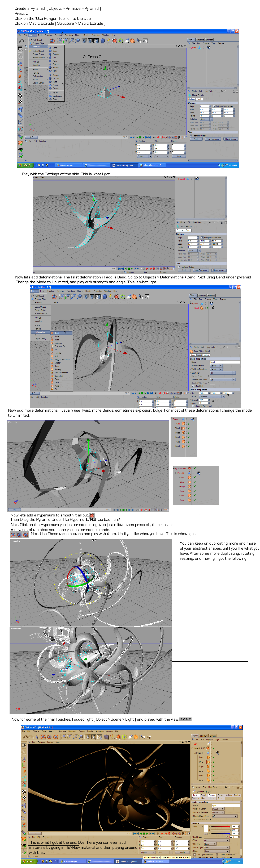Open Type Omni dropdown in Light properties
260x868 pixels.
click(x=217, y=840)
